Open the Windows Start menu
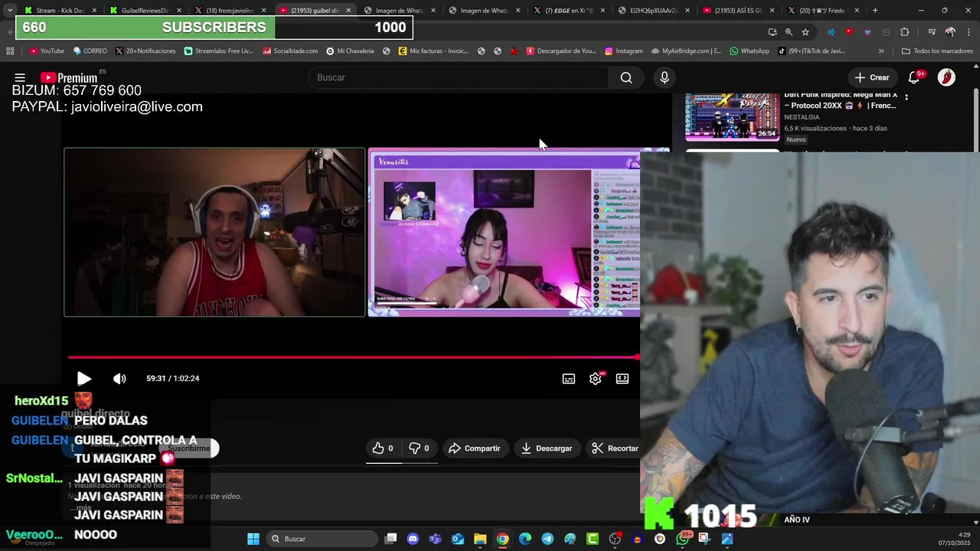 coord(253,539)
